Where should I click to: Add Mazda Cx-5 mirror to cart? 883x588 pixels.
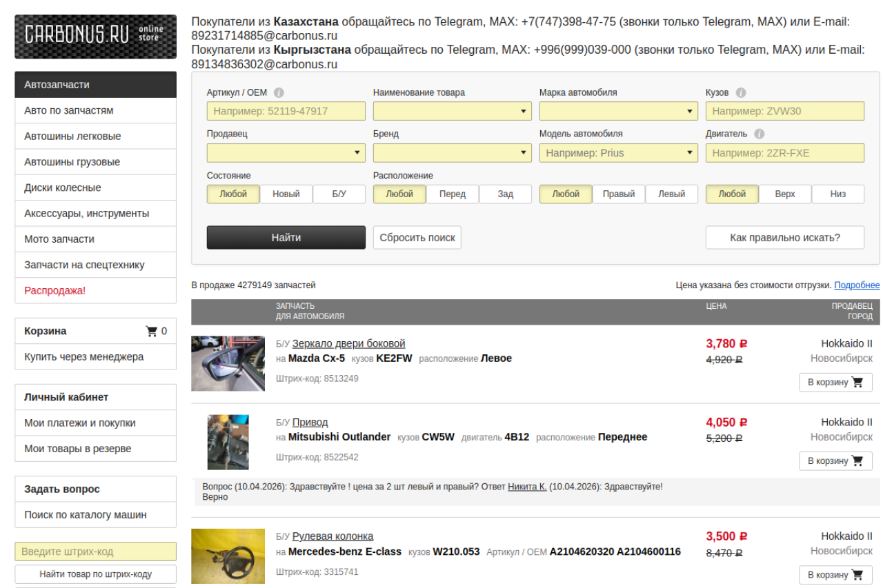[x=835, y=383]
